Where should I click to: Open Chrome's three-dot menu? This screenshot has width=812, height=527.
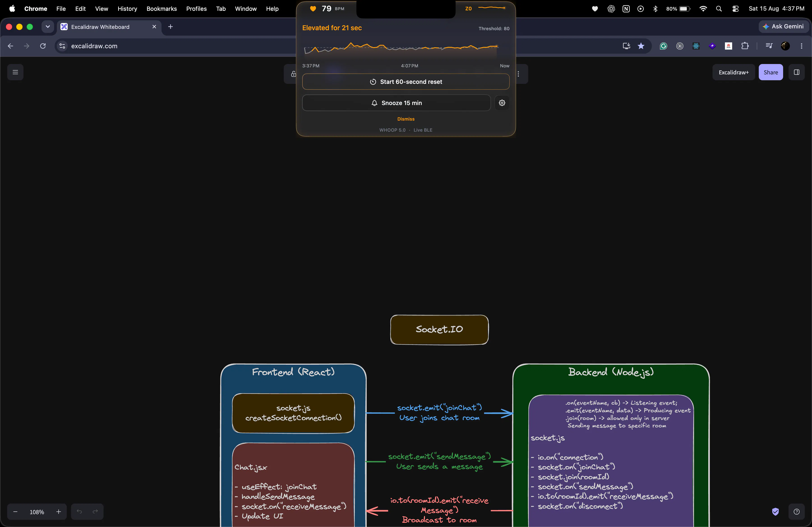[801, 46]
